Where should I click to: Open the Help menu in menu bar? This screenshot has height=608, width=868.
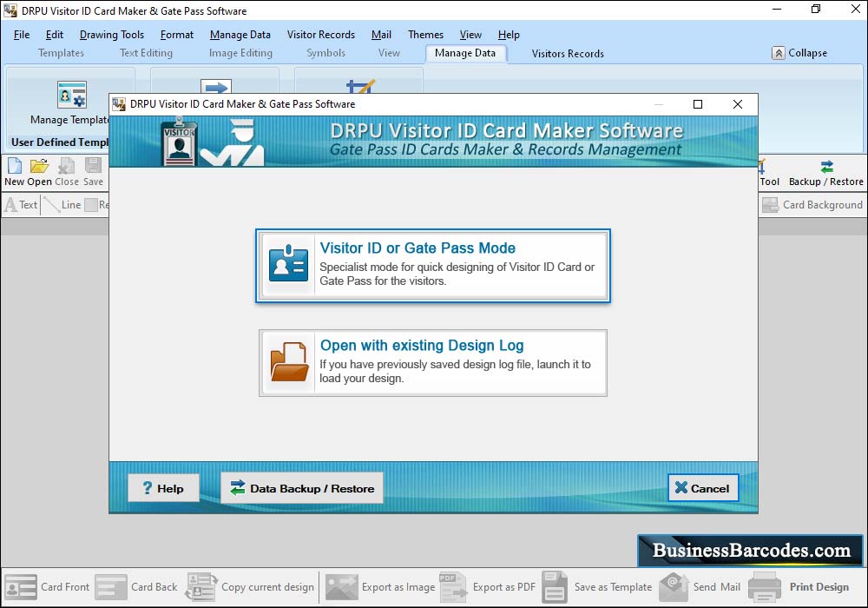pos(509,35)
